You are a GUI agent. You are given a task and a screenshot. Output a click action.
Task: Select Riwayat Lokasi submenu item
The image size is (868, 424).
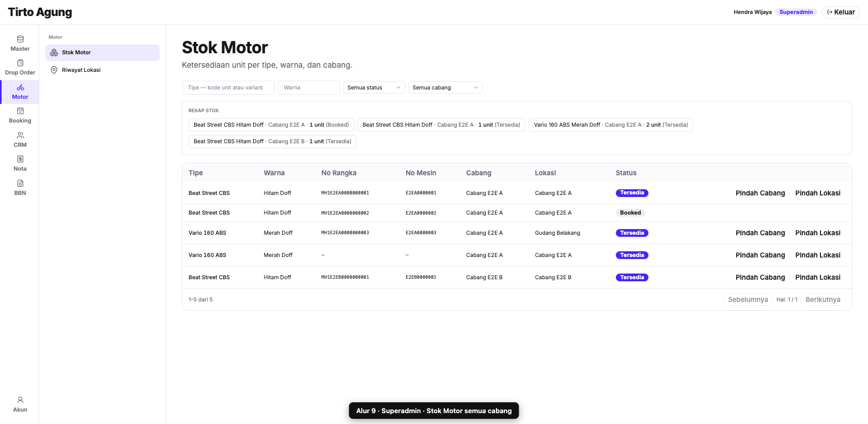102,70
